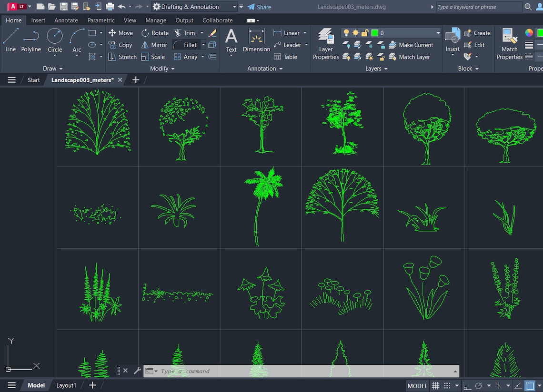Click the green layer color swatch
The image size is (543, 392).
375,32
